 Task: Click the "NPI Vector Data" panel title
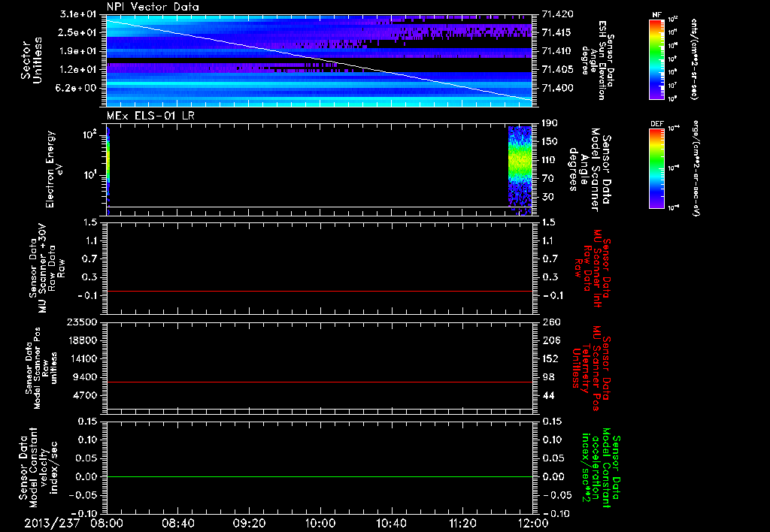(153, 7)
